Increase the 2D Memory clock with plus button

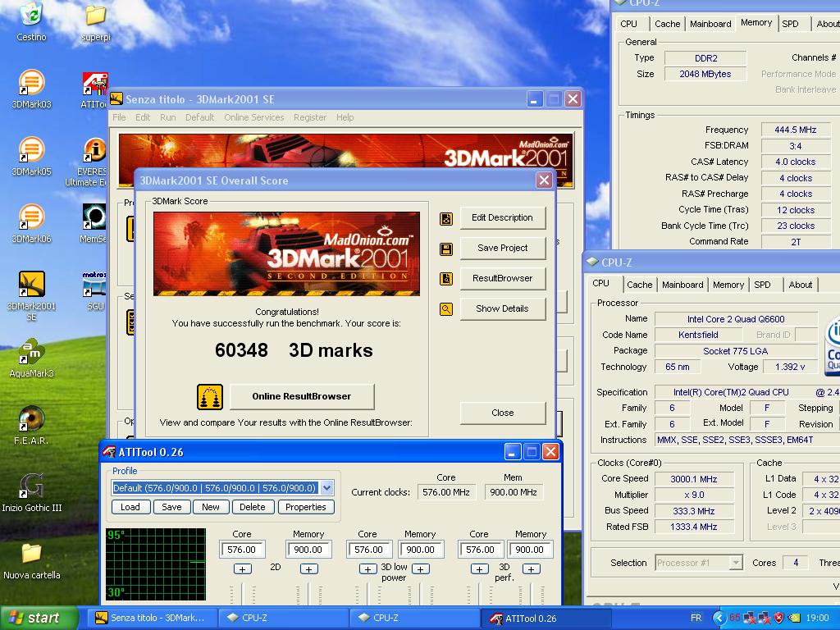(308, 569)
